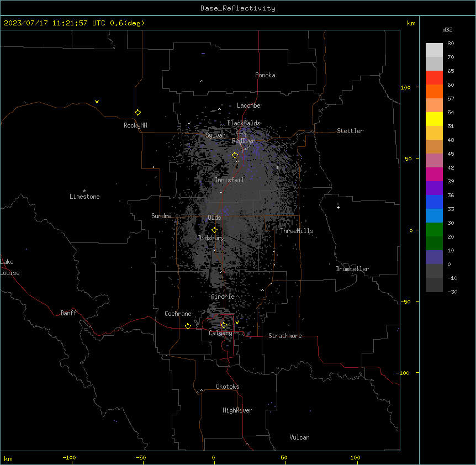476x465 pixels.
Task: Click the Sundre city label
Action: point(161,216)
